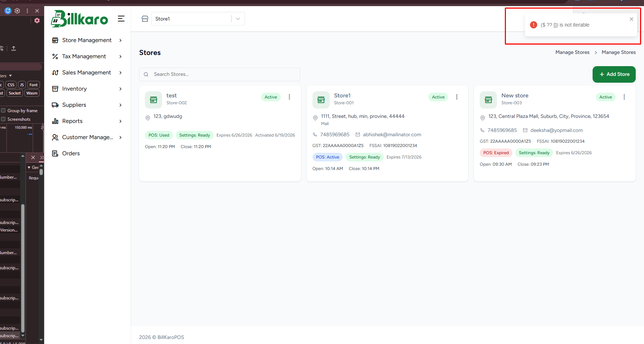Click Active badge on New store
This screenshot has height=344, width=644.
coord(606,97)
